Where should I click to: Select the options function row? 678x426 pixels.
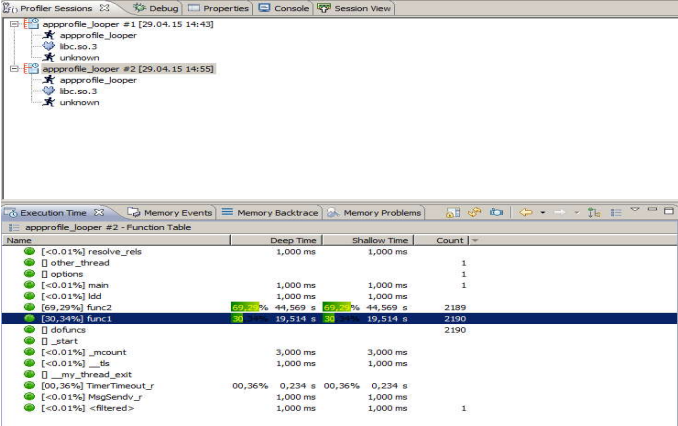[339, 274]
